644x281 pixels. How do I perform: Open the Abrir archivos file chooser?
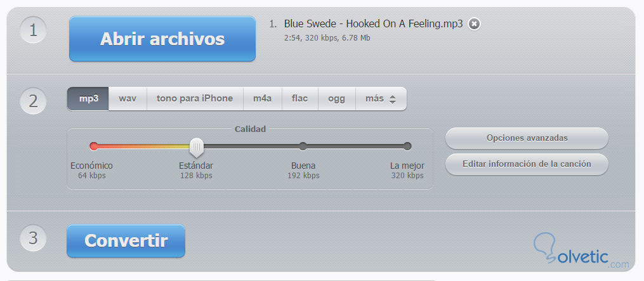coord(162,39)
